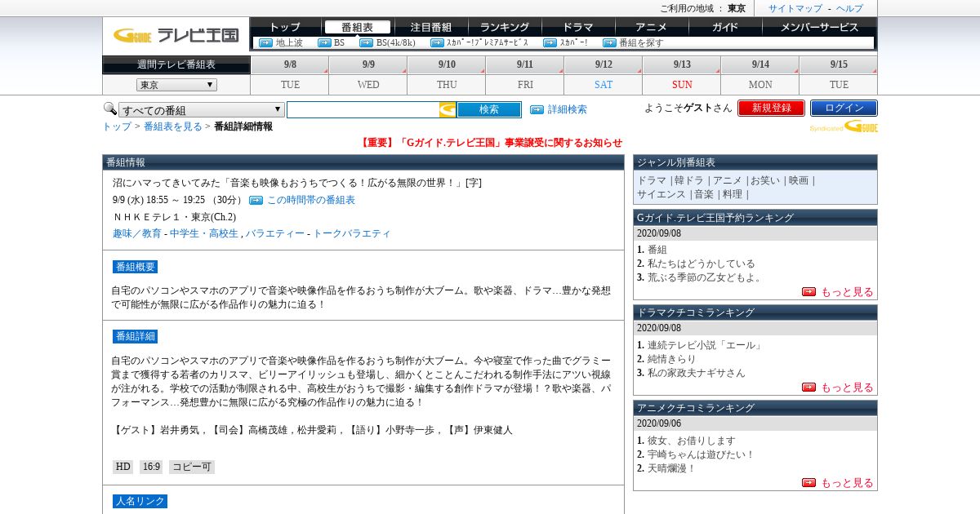Click yellow G-Guide icon in search field
This screenshot has height=514, width=980.
448,109
